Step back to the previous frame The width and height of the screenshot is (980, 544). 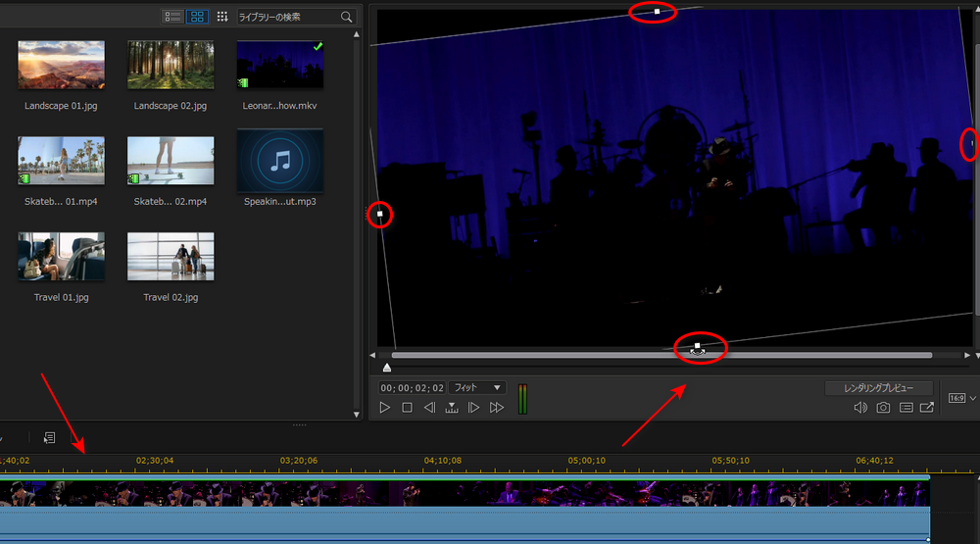click(429, 408)
